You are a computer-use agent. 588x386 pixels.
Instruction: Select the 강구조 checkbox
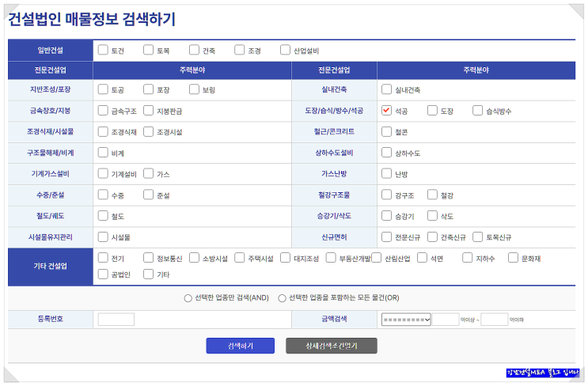[x=387, y=195]
